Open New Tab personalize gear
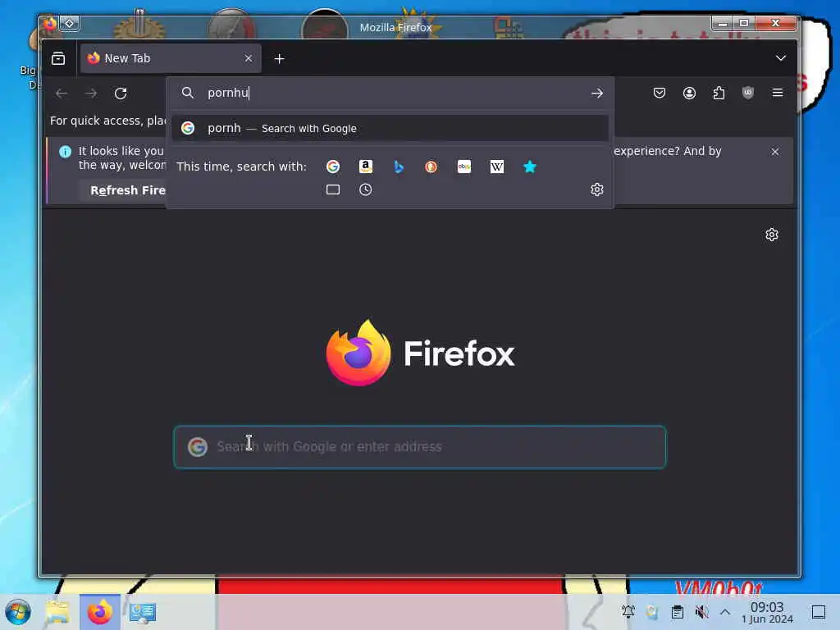Viewport: 840px width, 630px height. coord(771,235)
